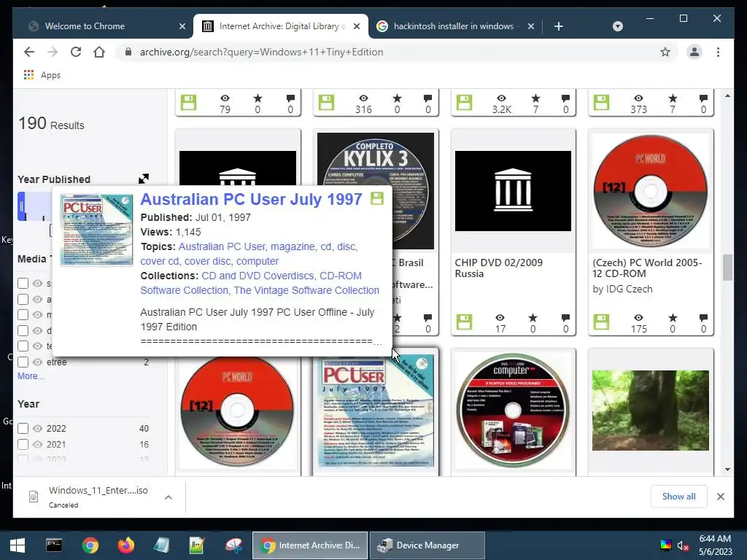
Task: Toggle the eye icon next to etree
Action: click(38, 362)
